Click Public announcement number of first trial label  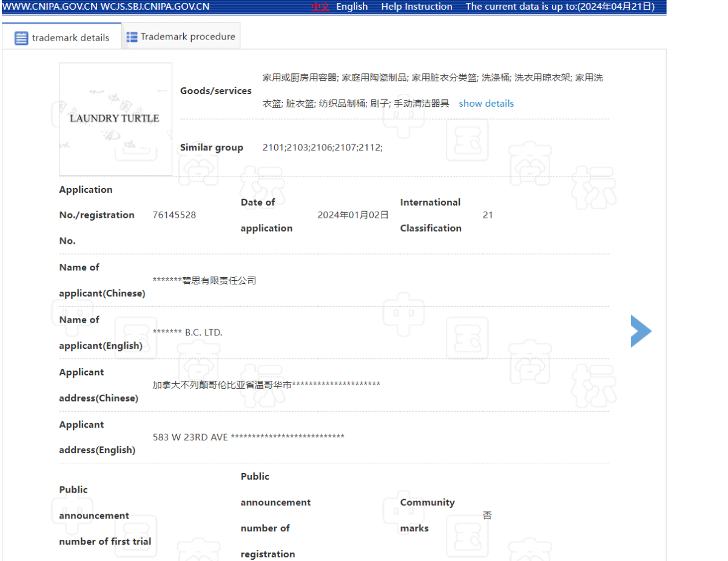105,515
